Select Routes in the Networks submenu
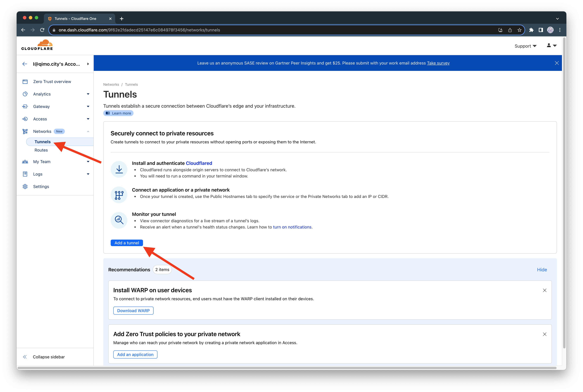The image size is (583, 392). coord(41,150)
